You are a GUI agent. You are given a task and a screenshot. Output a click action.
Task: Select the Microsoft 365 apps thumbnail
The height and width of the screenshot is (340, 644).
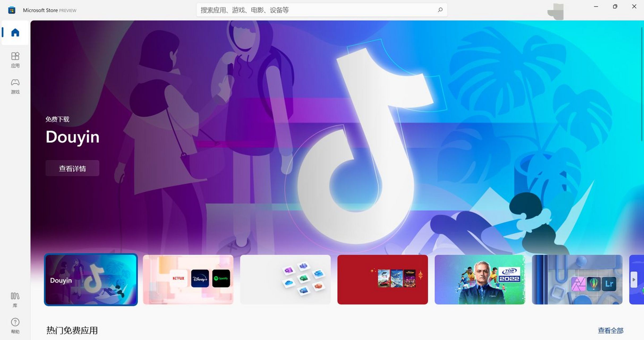click(285, 280)
